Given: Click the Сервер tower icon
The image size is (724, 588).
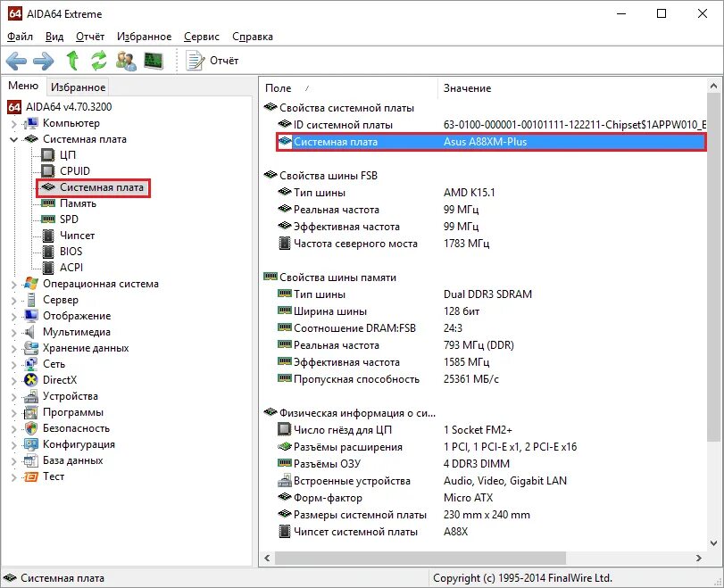Looking at the screenshot, I should coord(31,300).
